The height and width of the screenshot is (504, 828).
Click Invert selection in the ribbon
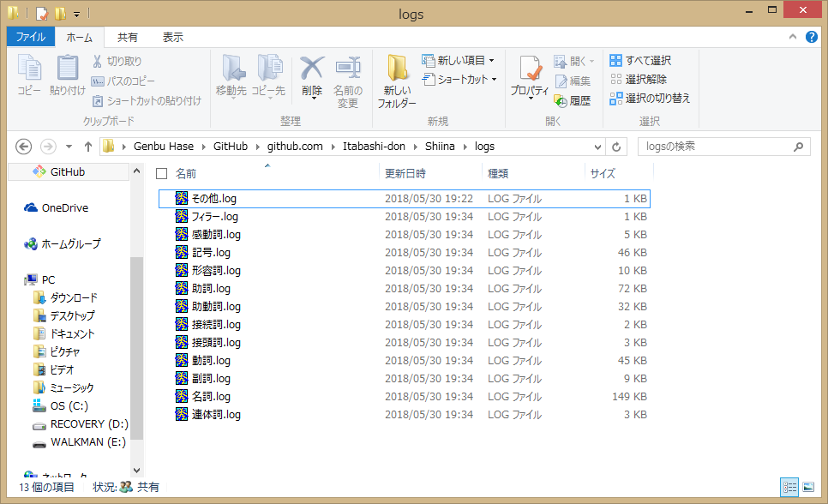pos(650,98)
